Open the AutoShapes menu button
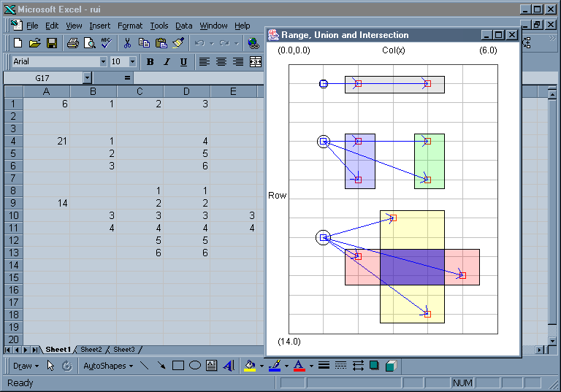Screen dimensions: 561x392 point(107,366)
